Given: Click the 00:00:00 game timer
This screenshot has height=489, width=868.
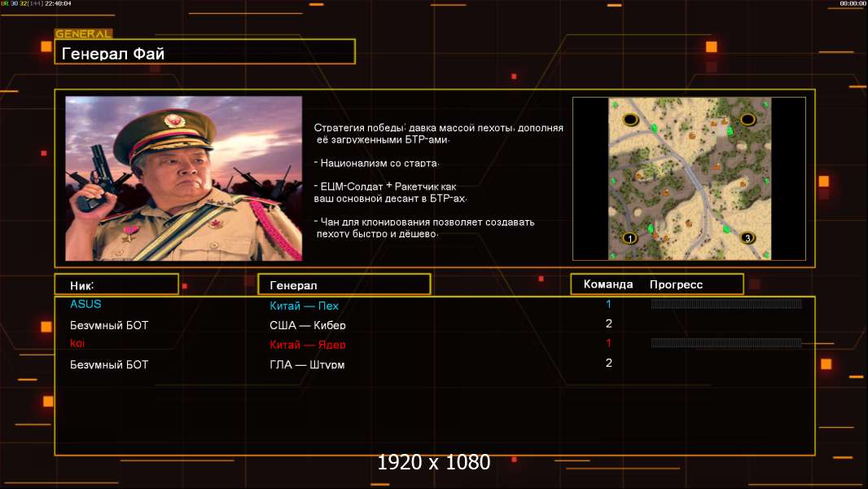Looking at the screenshot, I should pyautogui.click(x=853, y=3).
